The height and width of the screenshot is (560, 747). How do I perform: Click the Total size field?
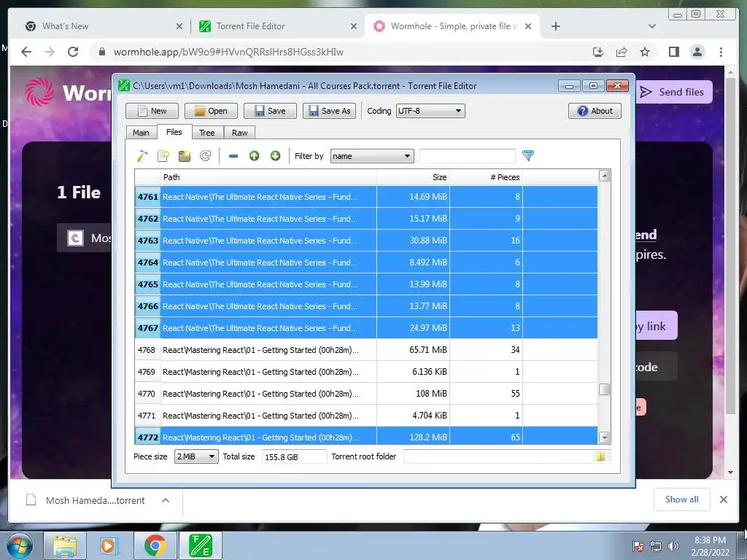[x=295, y=456]
